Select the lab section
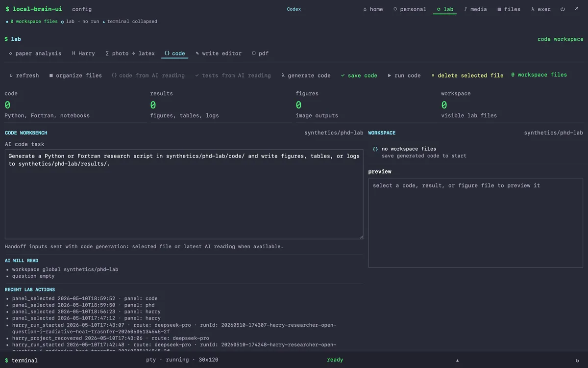Viewport: 588px width, 368px height. click(x=445, y=9)
